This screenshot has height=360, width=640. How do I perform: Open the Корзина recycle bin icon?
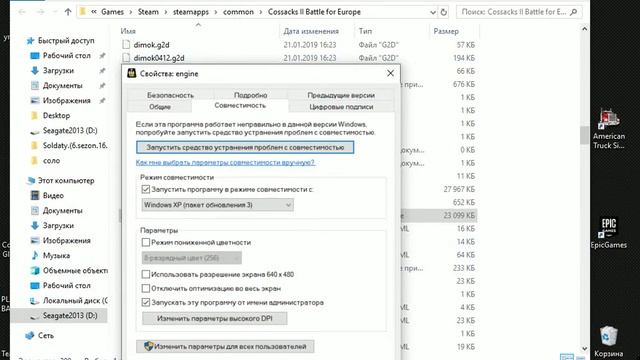[x=609, y=342]
